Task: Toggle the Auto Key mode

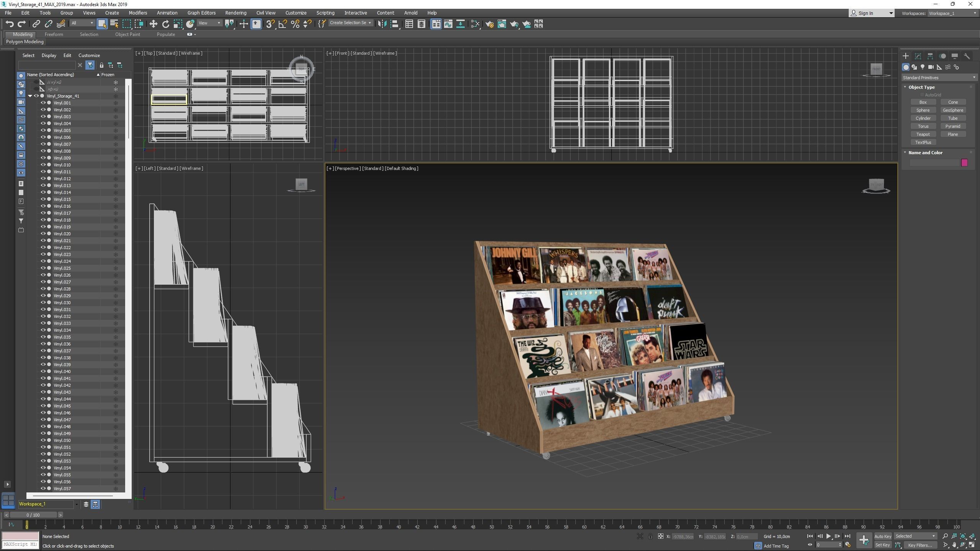Action: 883,536
